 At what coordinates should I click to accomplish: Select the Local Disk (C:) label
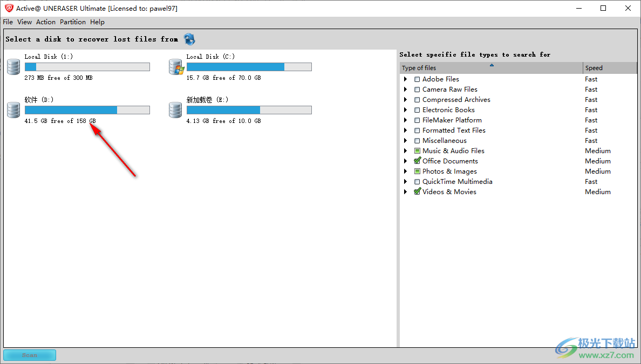point(210,57)
